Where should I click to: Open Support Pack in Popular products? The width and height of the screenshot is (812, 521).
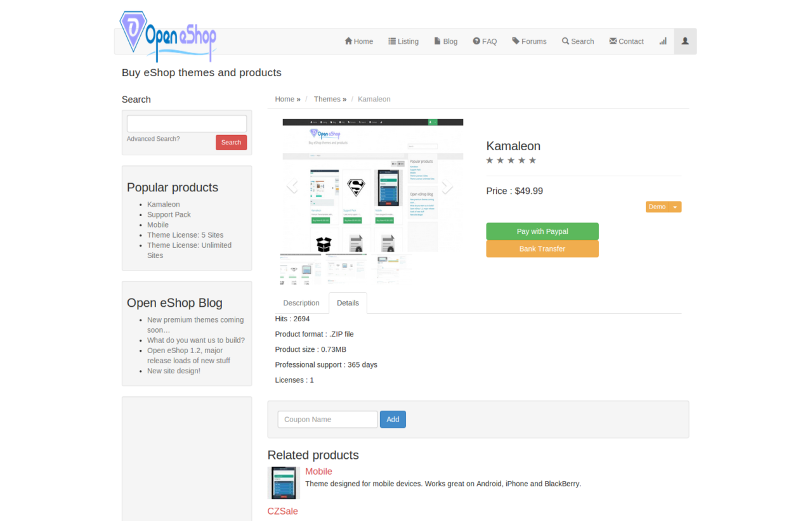coord(169,214)
